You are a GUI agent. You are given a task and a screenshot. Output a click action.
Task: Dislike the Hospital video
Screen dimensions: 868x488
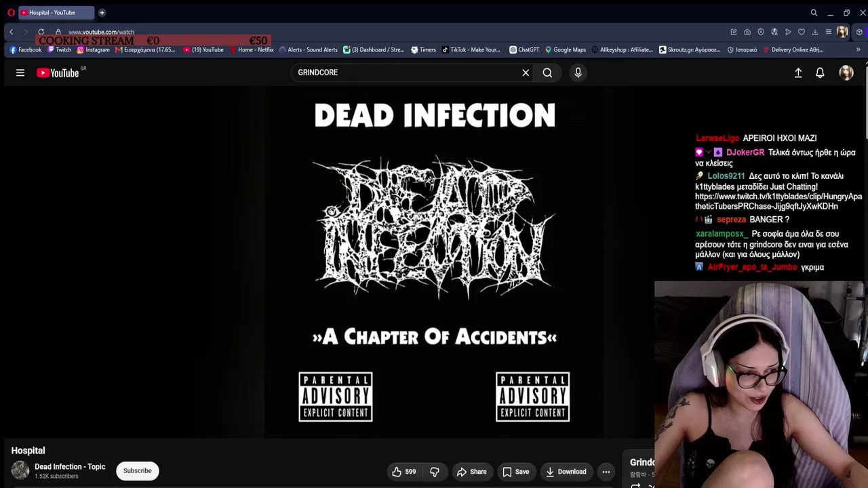(x=435, y=472)
